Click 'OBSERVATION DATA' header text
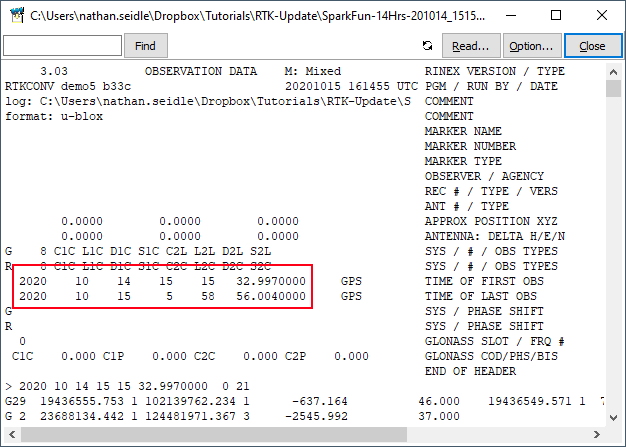Image resolution: width=626 pixels, height=447 pixels. pyautogui.click(x=201, y=71)
